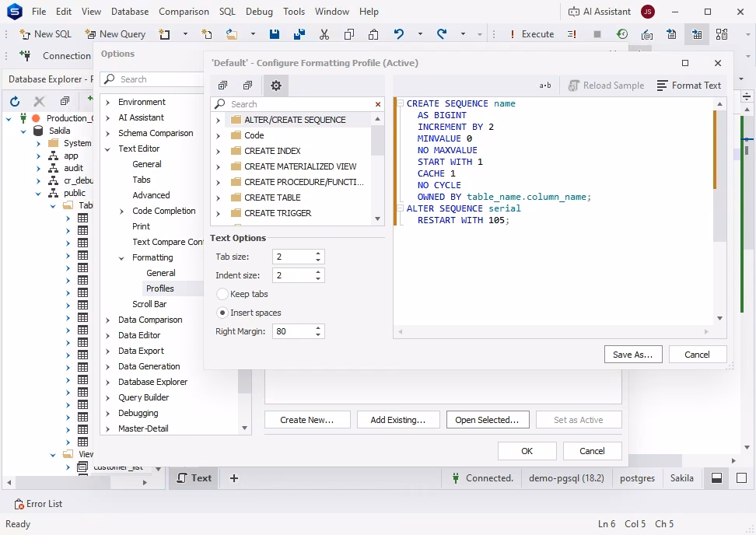Image resolution: width=756 pixels, height=535 pixels.
Task: Open the Comparison menu
Action: [x=184, y=12]
